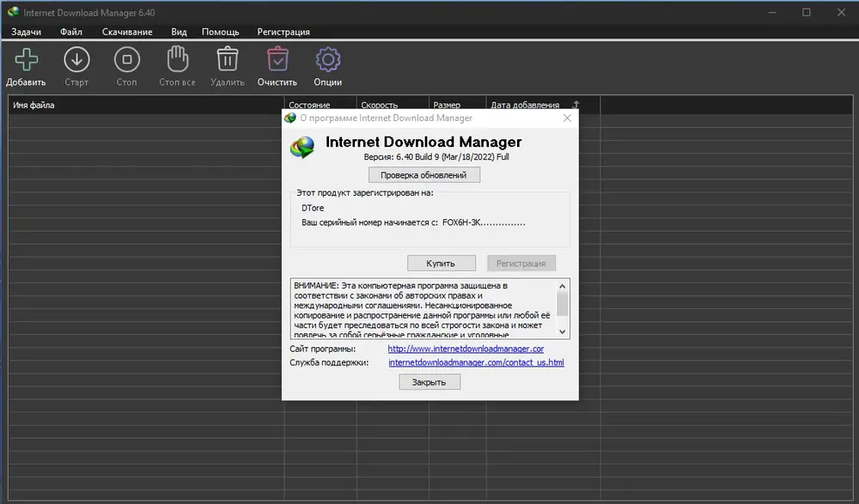Sort by the Размер column header
The height and width of the screenshot is (504, 859).
pos(458,105)
